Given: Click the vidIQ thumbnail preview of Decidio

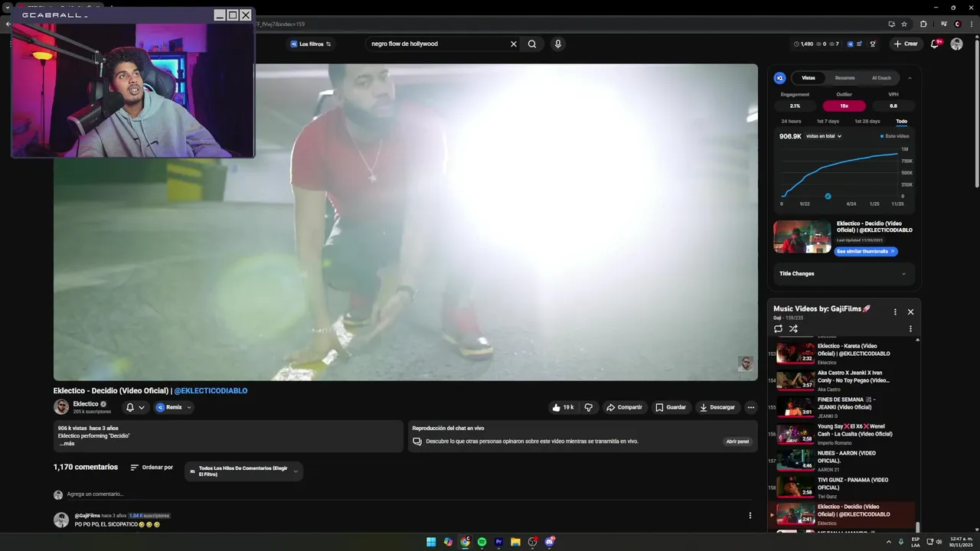Looking at the screenshot, I should coord(802,236).
